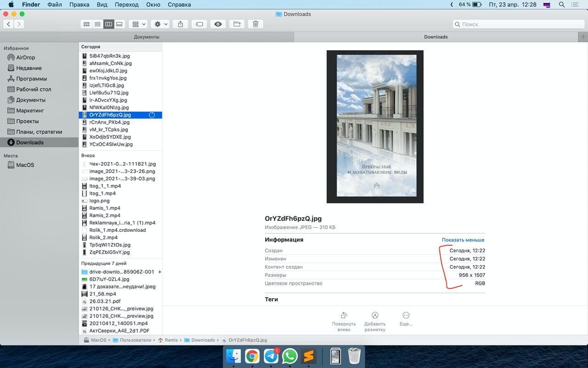588x368 pixels.
Task: Click MacOS in the path bar
Action: tap(95, 340)
